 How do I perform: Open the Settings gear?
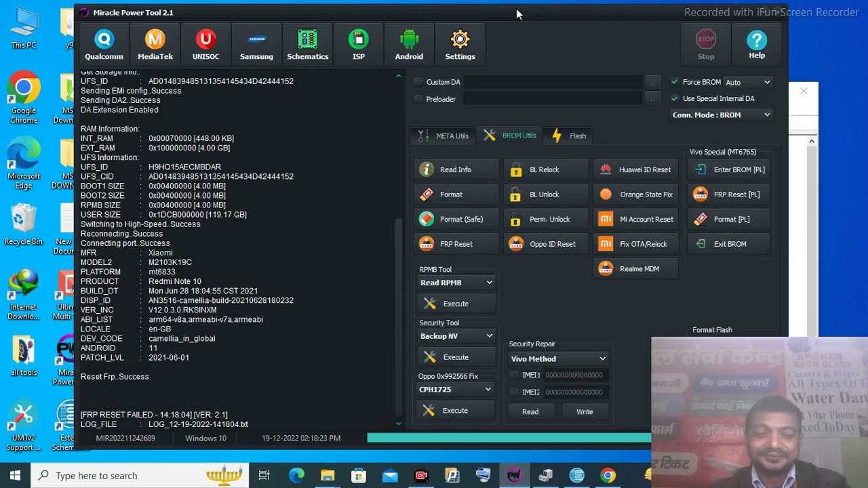point(460,45)
